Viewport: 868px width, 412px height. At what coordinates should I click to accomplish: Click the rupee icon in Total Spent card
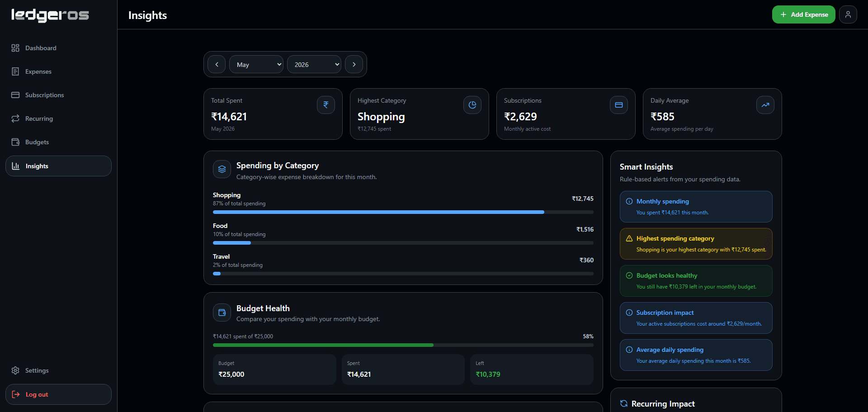click(x=326, y=105)
